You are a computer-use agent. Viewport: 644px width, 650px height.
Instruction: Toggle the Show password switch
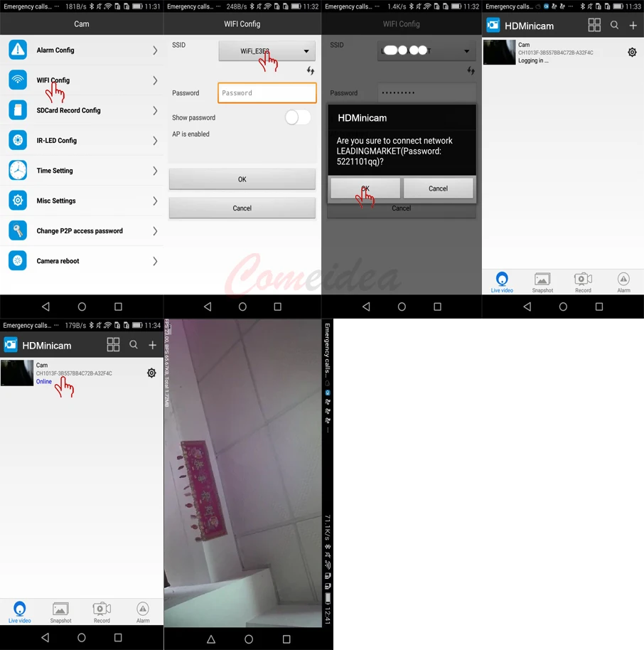pos(298,117)
